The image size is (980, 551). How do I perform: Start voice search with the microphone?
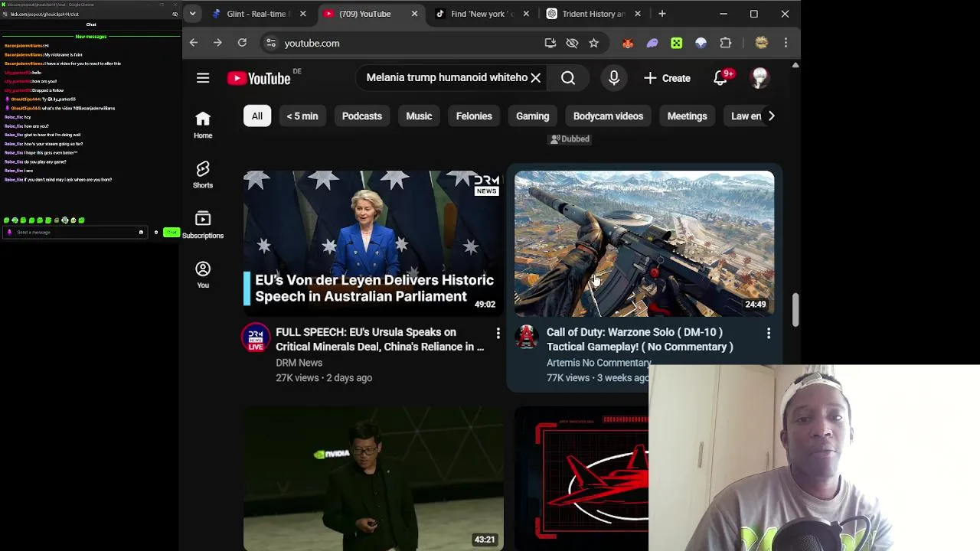click(614, 77)
